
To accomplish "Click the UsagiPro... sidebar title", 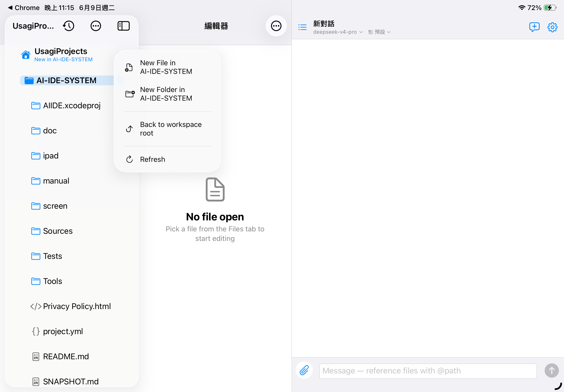I will (33, 26).
